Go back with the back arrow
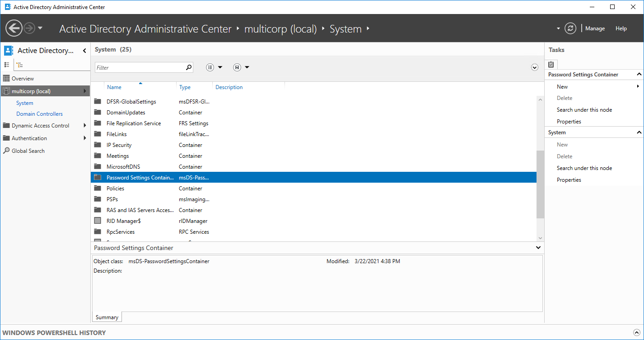 [x=14, y=28]
